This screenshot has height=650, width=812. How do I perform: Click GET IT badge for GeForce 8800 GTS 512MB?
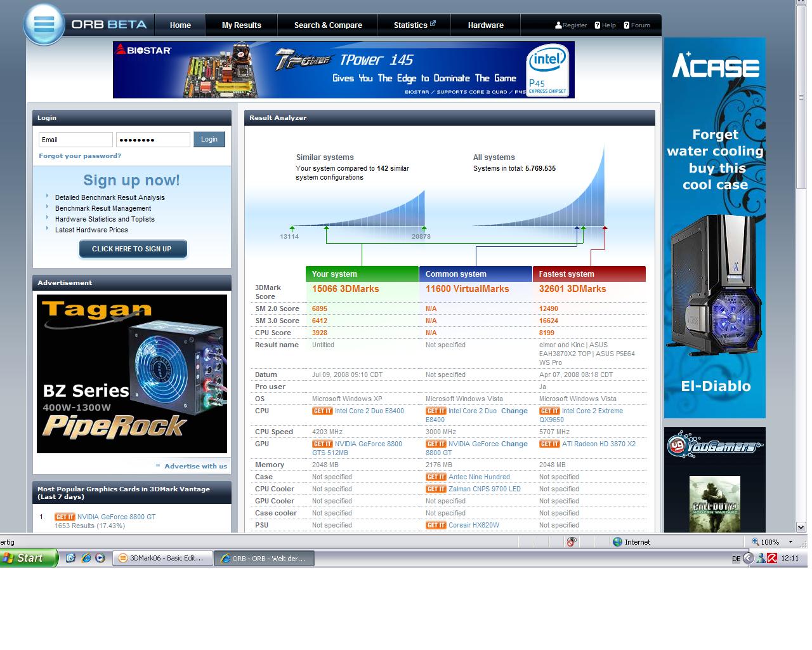[322, 444]
